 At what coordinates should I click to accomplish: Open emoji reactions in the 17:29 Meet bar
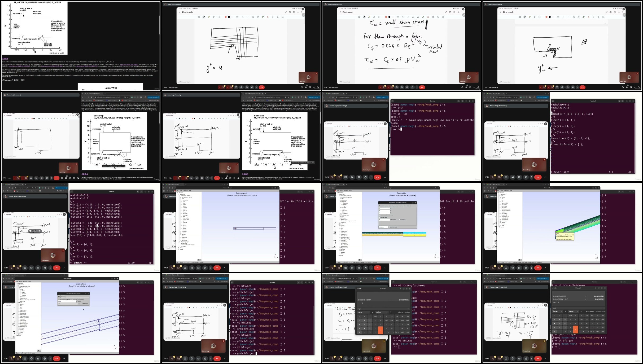coord(513,268)
